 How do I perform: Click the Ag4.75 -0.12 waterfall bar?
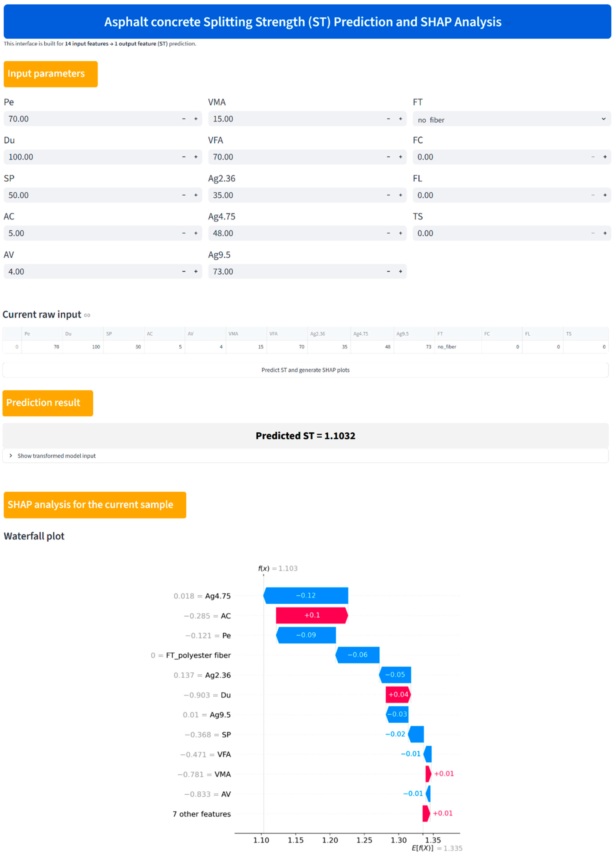point(306,595)
